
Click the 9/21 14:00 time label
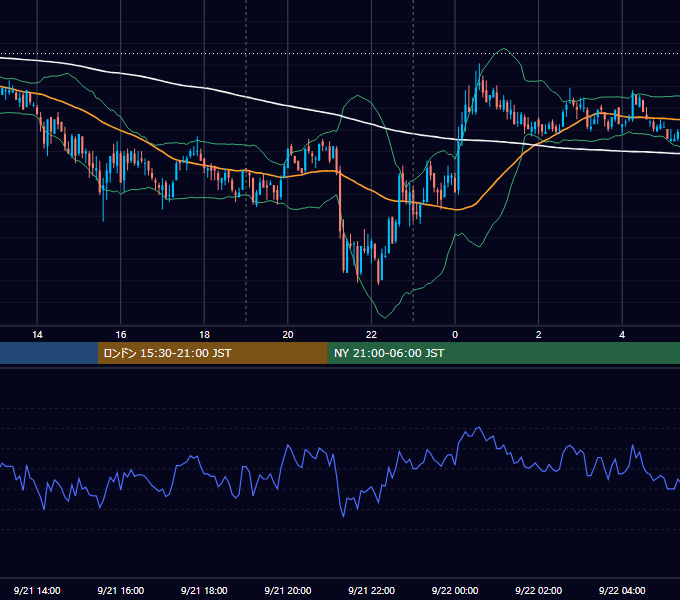[x=37, y=590]
